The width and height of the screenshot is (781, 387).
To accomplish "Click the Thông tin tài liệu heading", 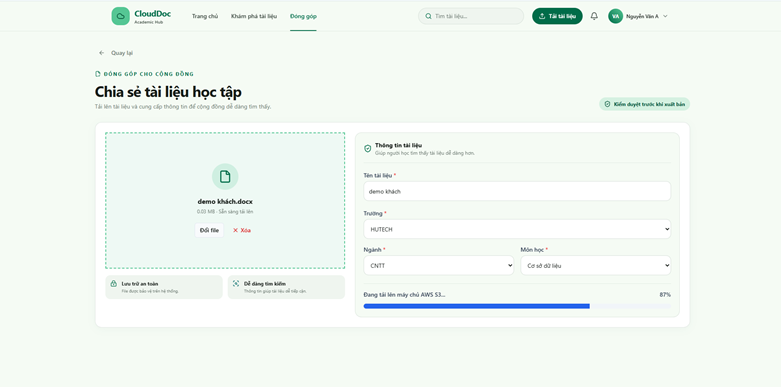I will tap(398, 145).
